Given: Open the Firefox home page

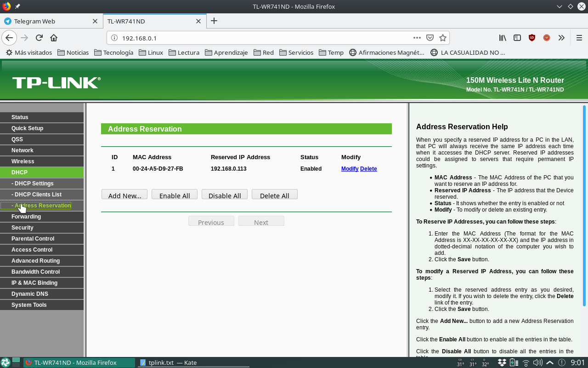Looking at the screenshot, I should (54, 38).
